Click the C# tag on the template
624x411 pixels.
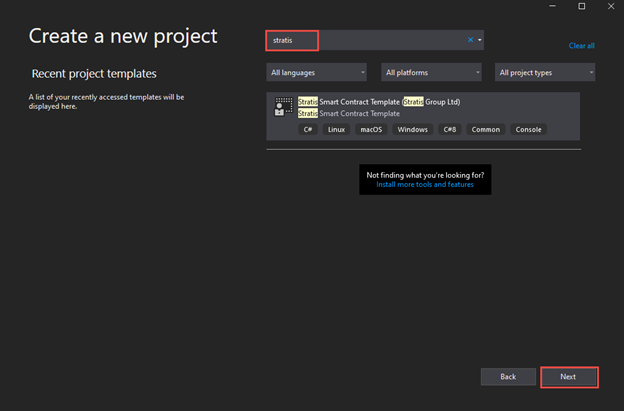point(310,130)
